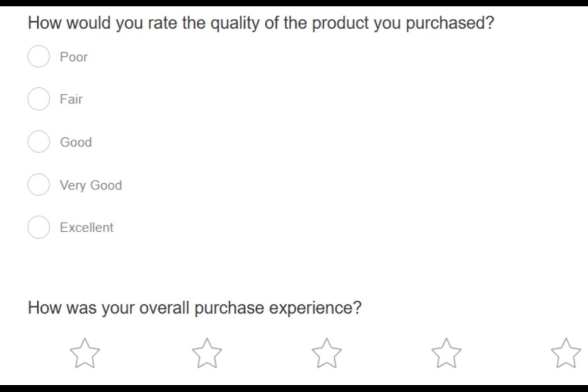The width and height of the screenshot is (588, 392).
Task: Select the third star for overall experience
Action: click(x=326, y=353)
